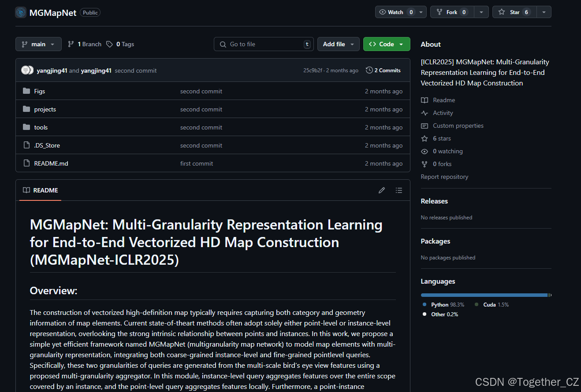581x392 pixels.
Task: Click the Activity pulse icon in About
Action: pyautogui.click(x=424, y=113)
